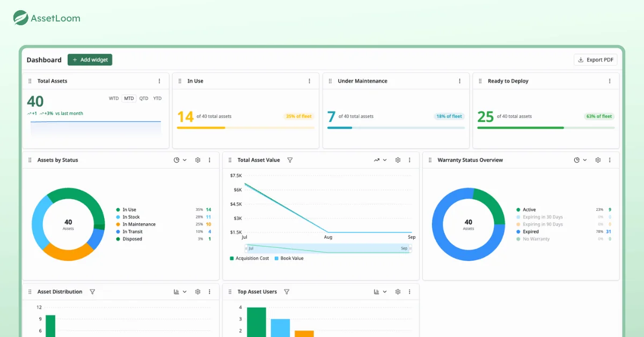Click Ready to Deploy drag handle

480,81
